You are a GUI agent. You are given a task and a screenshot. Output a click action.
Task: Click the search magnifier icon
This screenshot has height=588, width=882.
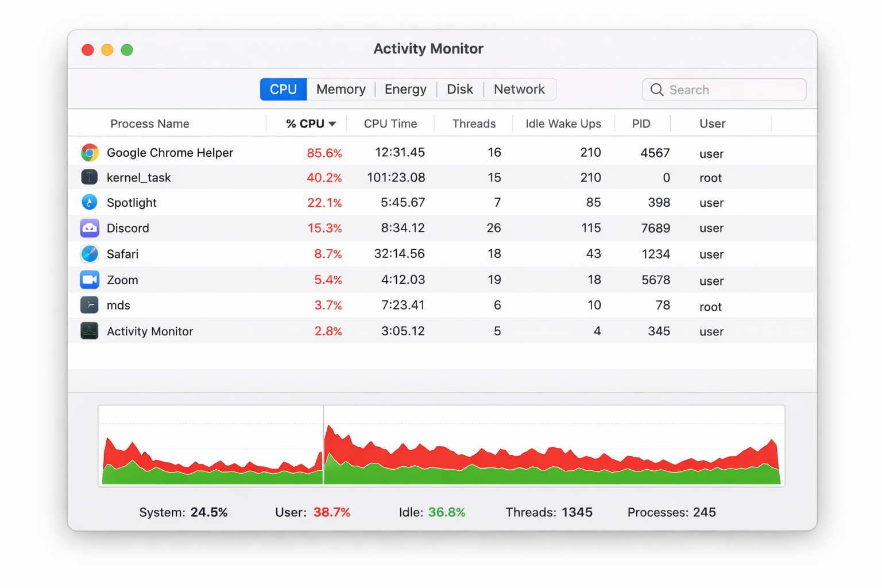point(657,90)
